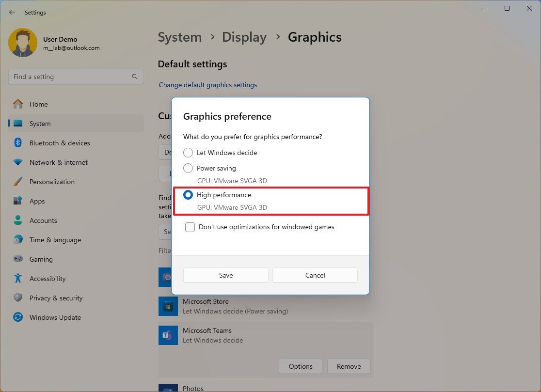Image resolution: width=541 pixels, height=392 pixels.
Task: Save the graphics preference
Action: pos(225,275)
